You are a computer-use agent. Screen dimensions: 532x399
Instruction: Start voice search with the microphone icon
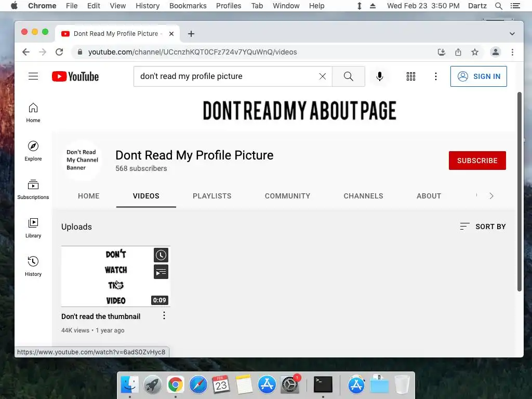click(380, 76)
